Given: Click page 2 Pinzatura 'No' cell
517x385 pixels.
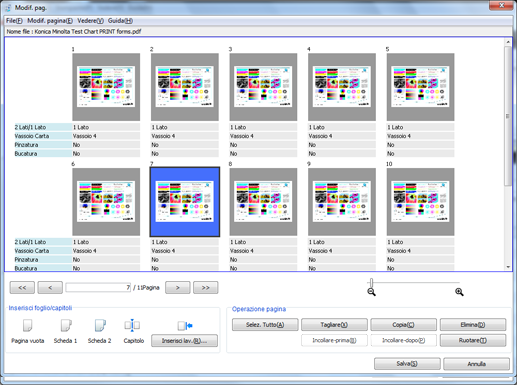Looking at the screenshot, I should click(x=185, y=145).
